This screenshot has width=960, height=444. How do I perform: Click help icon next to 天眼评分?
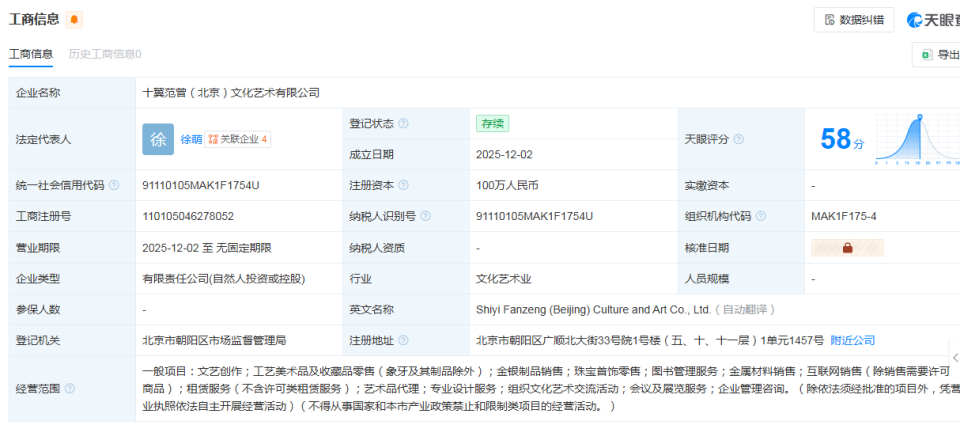(738, 139)
